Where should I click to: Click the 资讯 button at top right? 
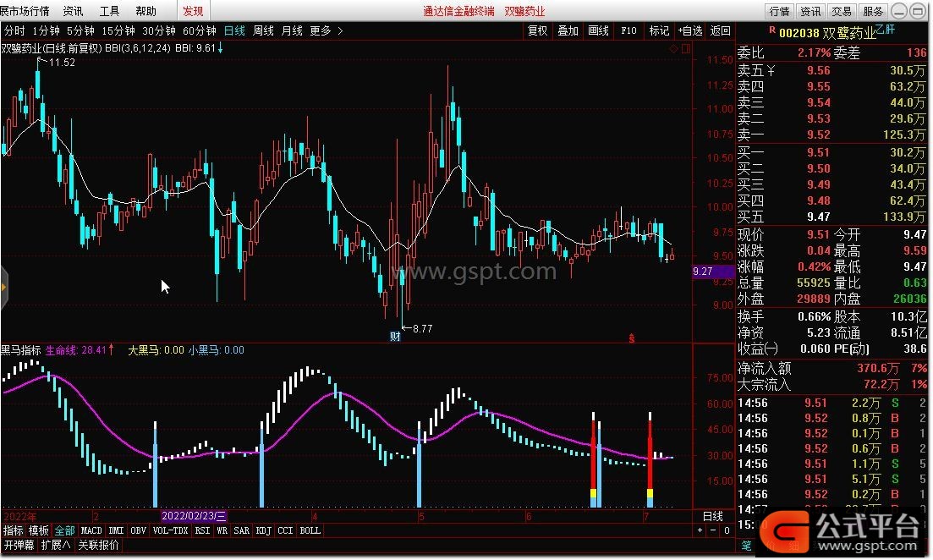pos(810,11)
